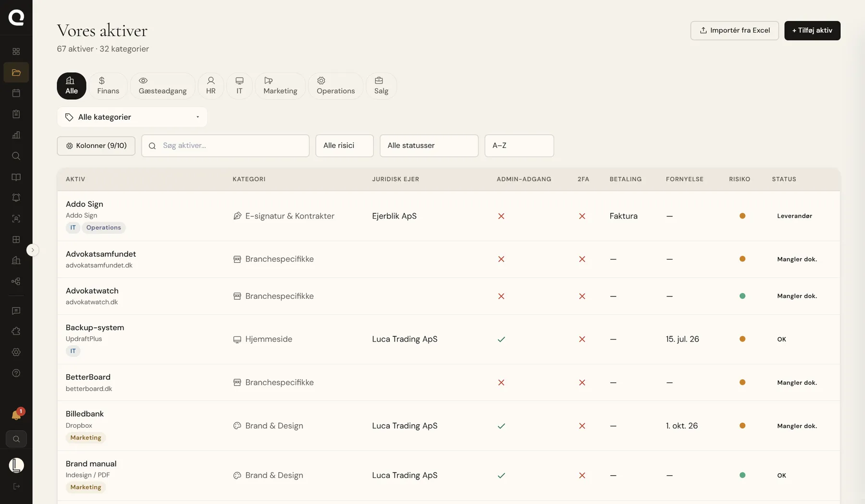Open the open book icon in sidebar
Image resolution: width=865 pixels, height=504 pixels.
pyautogui.click(x=16, y=177)
